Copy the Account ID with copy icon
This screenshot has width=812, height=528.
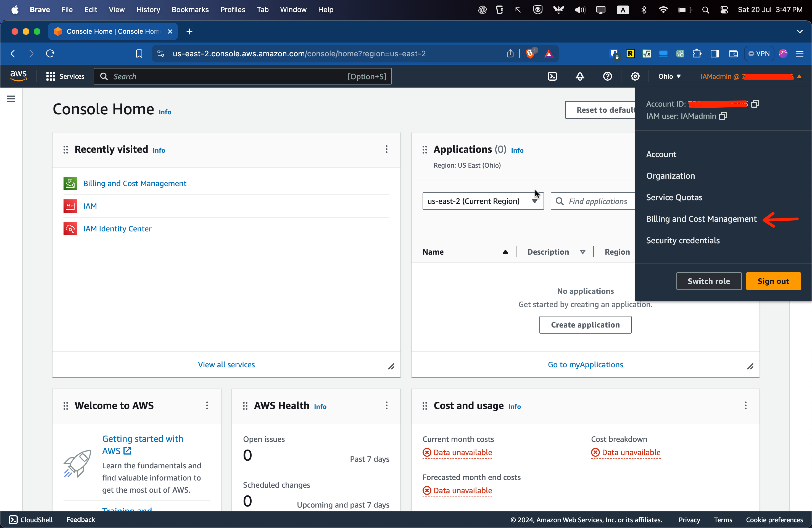755,104
